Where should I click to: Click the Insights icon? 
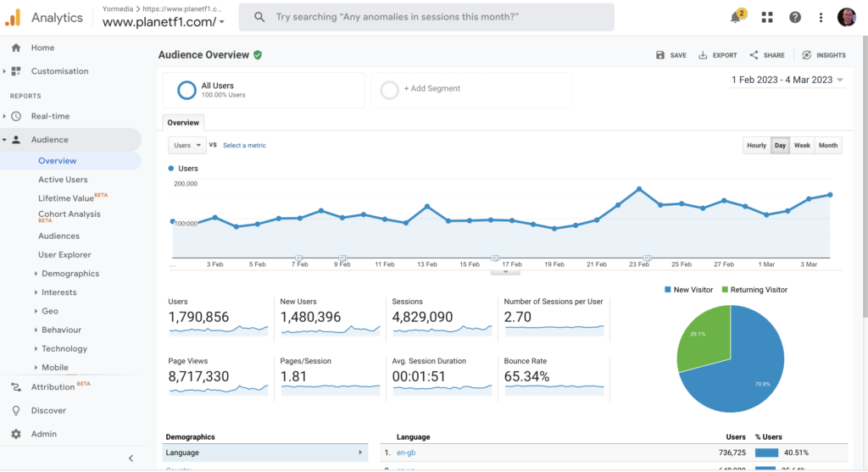[807, 55]
